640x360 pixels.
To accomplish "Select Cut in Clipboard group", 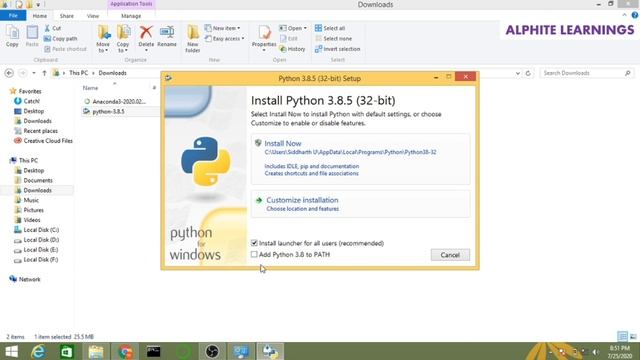I will point(53,28).
